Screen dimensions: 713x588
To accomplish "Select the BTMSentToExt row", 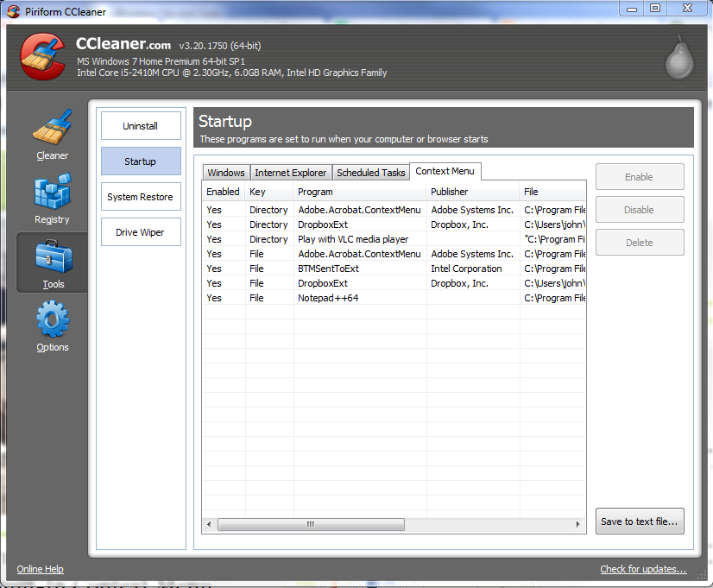I will pyautogui.click(x=394, y=269).
